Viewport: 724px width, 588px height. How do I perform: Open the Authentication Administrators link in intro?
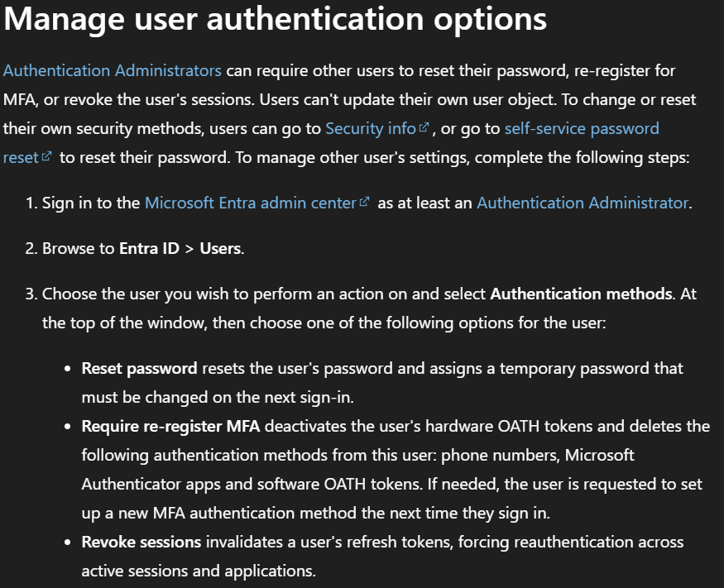point(113,70)
